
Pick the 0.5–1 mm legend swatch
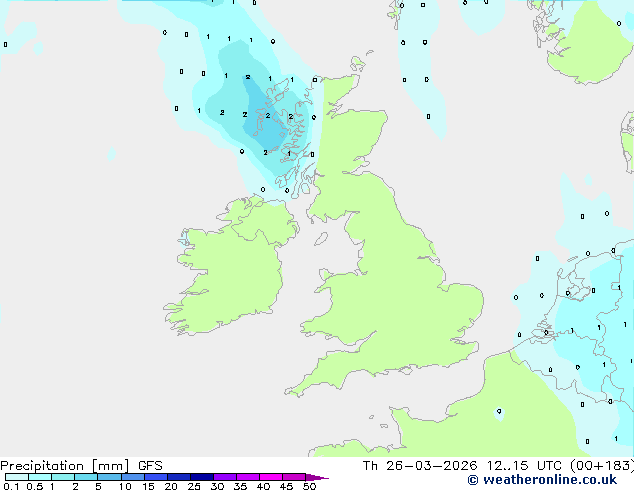[40, 477]
